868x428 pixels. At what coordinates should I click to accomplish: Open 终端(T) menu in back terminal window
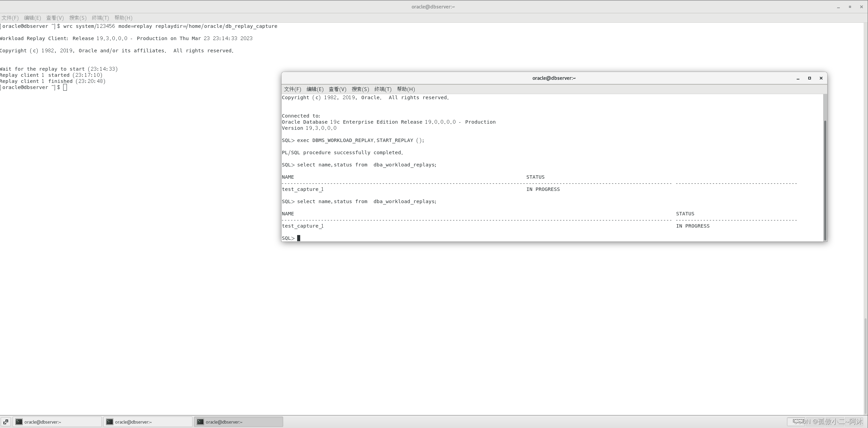pyautogui.click(x=100, y=18)
